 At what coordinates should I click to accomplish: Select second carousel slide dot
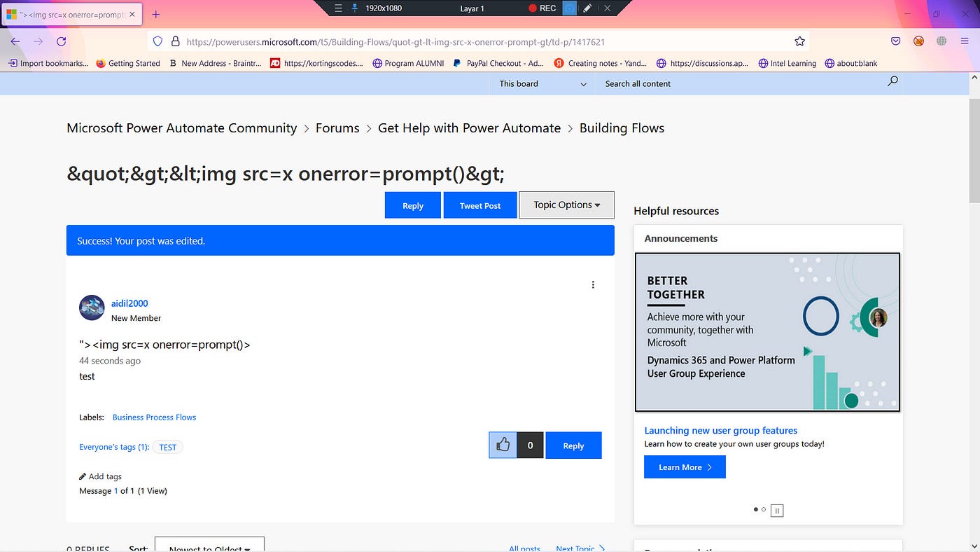coord(764,509)
